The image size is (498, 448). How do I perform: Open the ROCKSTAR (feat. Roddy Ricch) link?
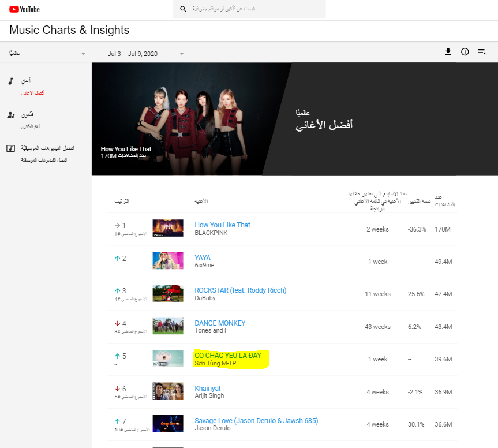pos(241,290)
